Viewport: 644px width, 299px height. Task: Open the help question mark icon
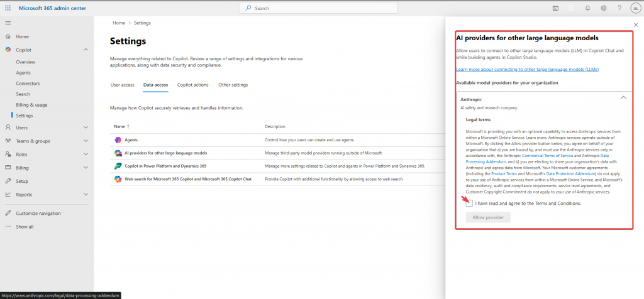[619, 8]
